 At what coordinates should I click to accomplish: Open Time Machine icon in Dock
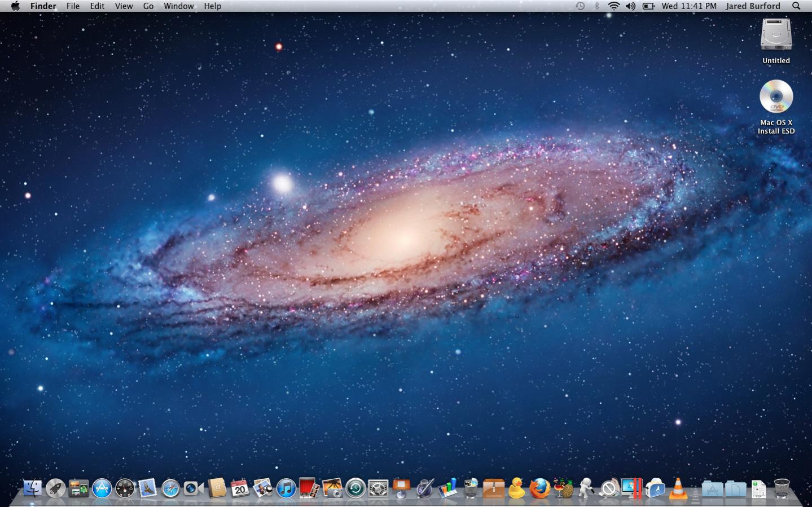(x=355, y=488)
